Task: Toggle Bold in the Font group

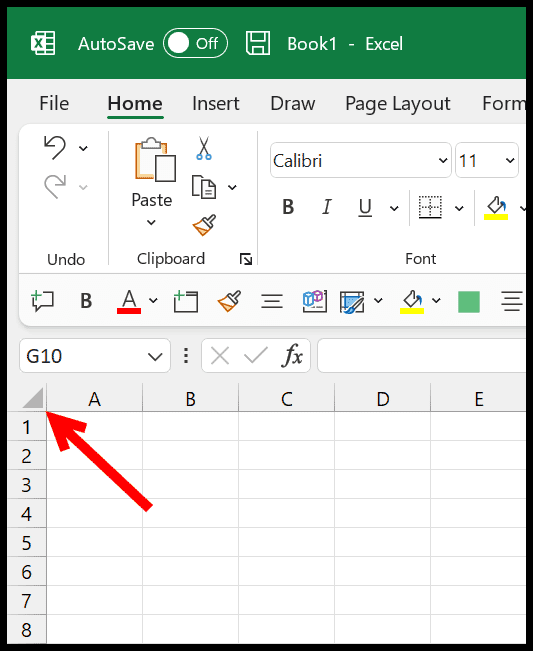Action: click(288, 207)
